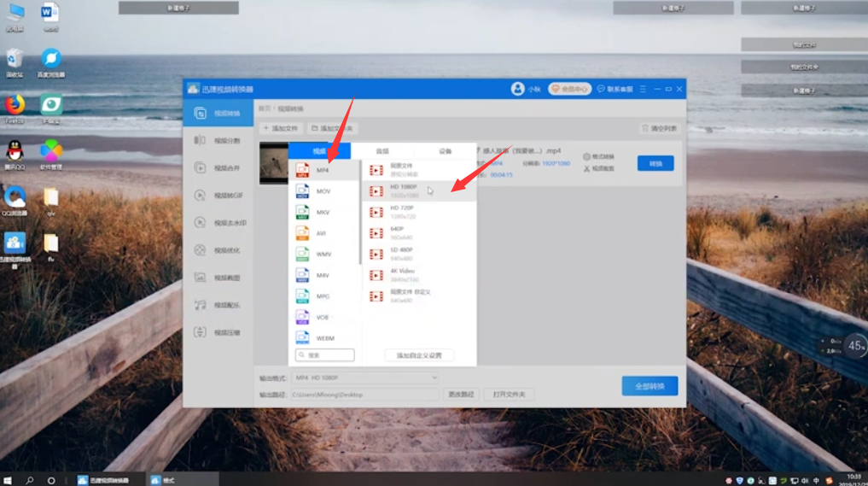The height and width of the screenshot is (486, 868).
Task: Click the video thumbnail in file list
Action: pyautogui.click(x=273, y=163)
